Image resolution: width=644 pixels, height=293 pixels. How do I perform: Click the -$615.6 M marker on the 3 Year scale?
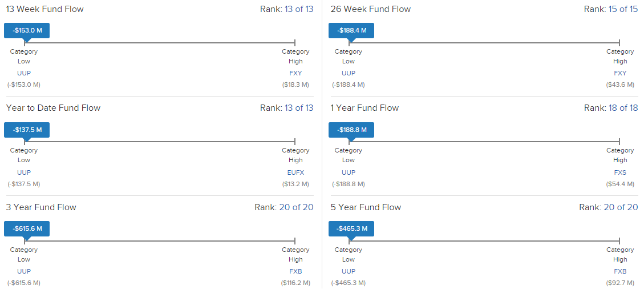27,229
